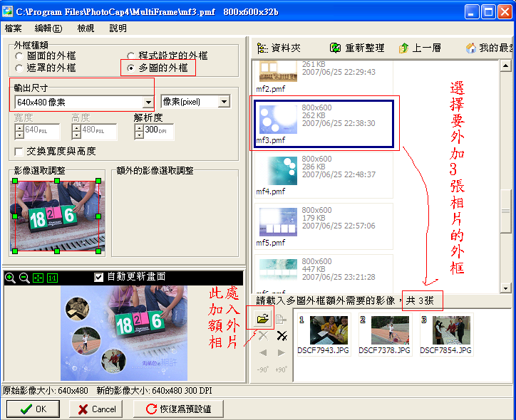Open the load extra photo folder icon
This screenshot has width=516, height=420.
(x=262, y=319)
